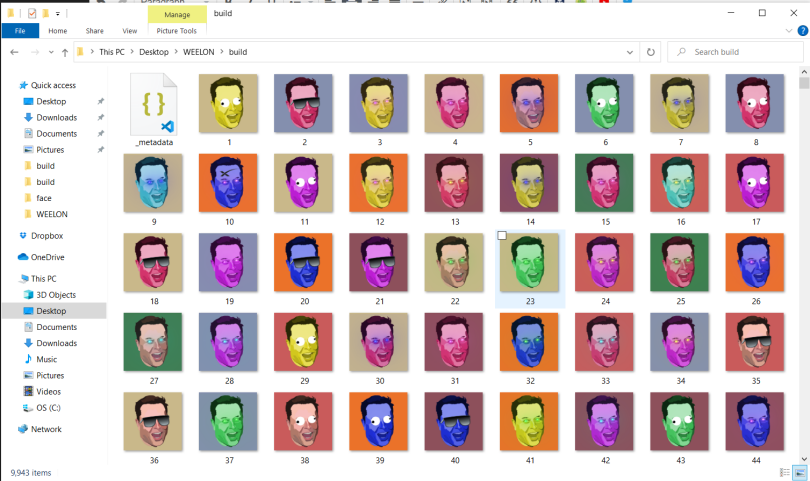Screen dimensions: 810x481
Task: Select image 44 thumbnail
Action: 755,422
